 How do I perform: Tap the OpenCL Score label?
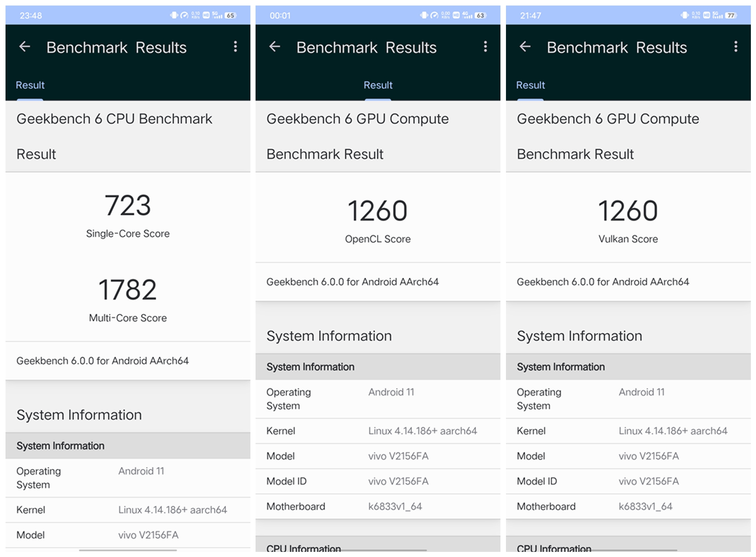(378, 239)
